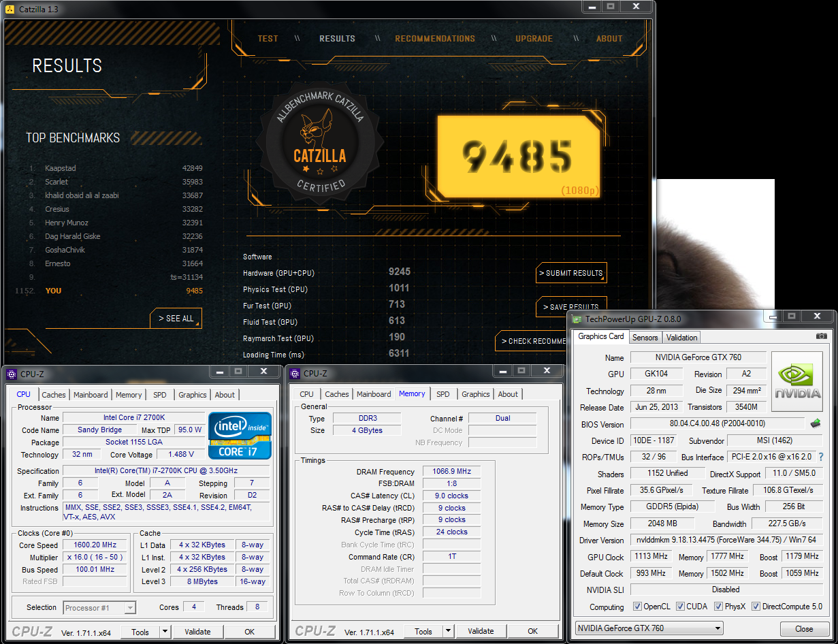The image size is (838, 644).
Task: Select Henry Munoz row in top benchmarks
Action: [116, 223]
